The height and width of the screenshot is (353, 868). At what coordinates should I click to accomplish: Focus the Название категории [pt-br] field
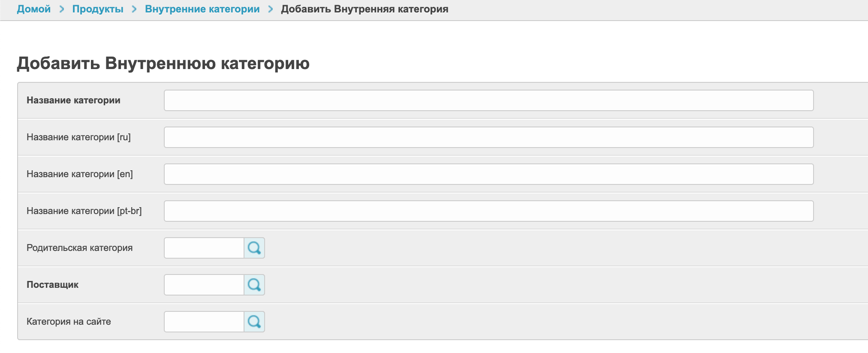[488, 211]
